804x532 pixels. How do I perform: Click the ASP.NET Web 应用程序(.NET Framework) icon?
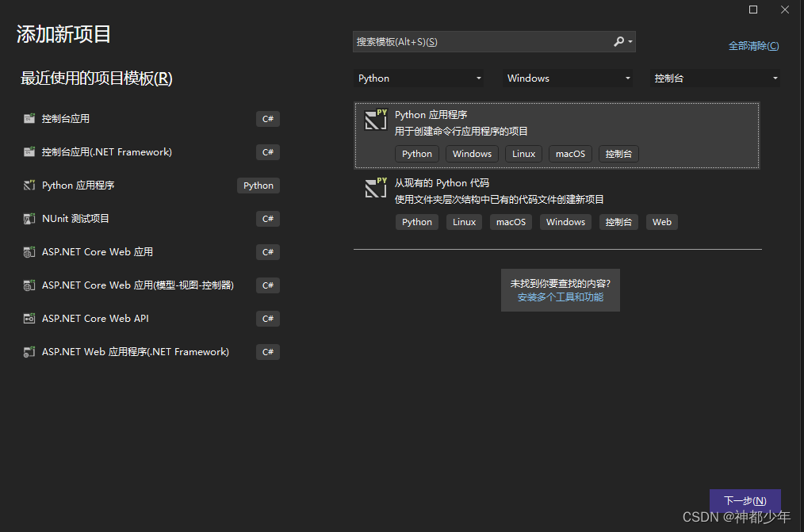point(29,351)
